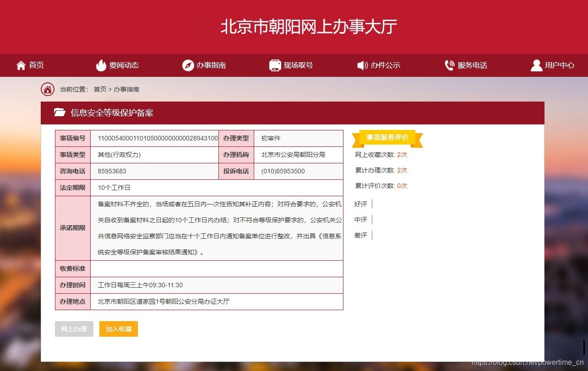Click the office hours 工作日每周三上午09:30-11:30
This screenshot has width=588, height=371.
[x=140, y=285]
